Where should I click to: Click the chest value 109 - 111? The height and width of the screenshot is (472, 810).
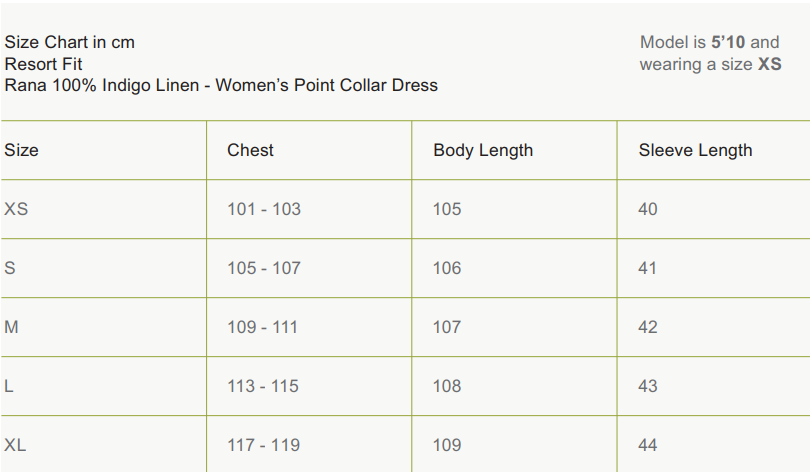pos(262,327)
